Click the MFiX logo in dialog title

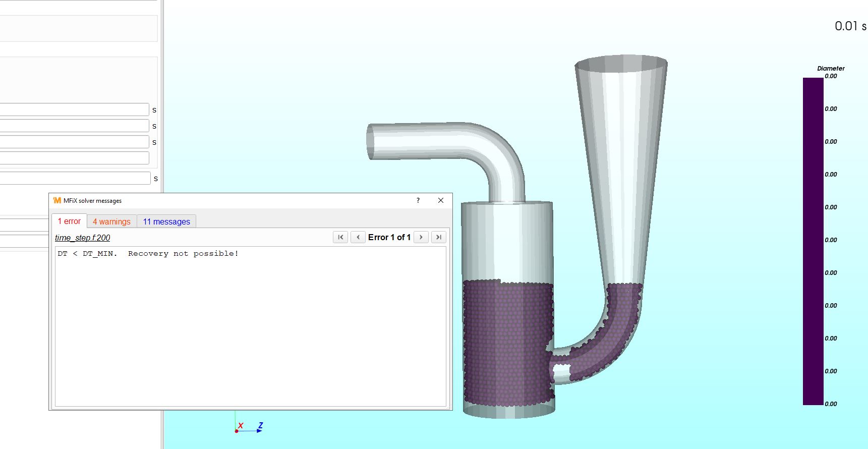click(57, 201)
